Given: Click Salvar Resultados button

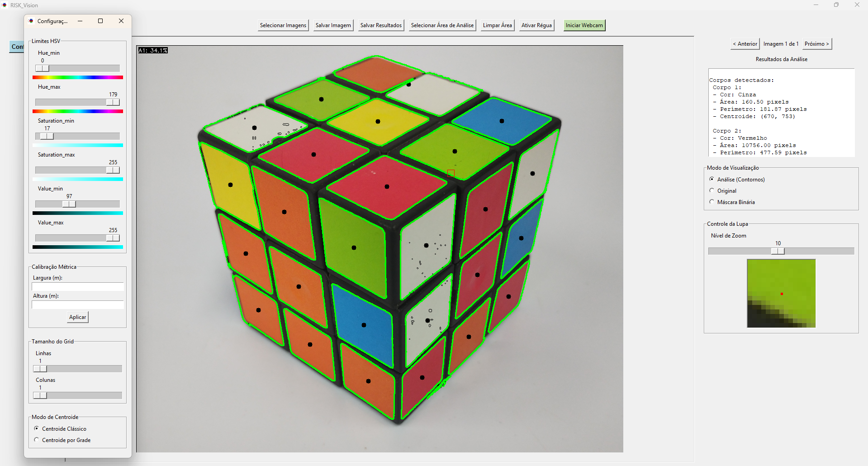Looking at the screenshot, I should (381, 25).
